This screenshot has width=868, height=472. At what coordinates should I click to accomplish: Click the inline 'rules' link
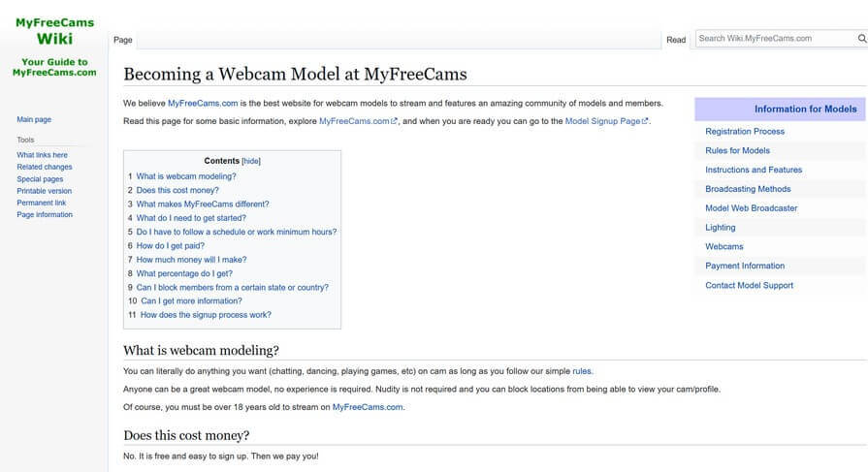point(581,371)
